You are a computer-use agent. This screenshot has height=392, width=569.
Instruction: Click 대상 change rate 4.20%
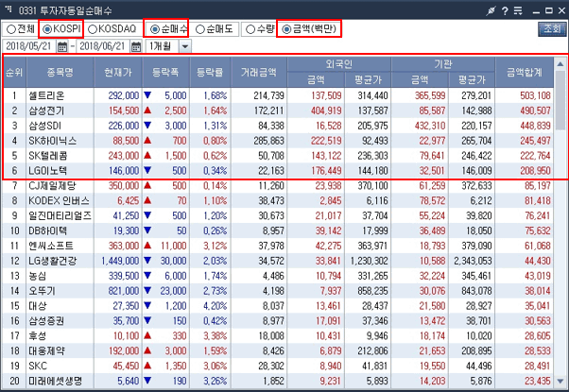(x=216, y=306)
